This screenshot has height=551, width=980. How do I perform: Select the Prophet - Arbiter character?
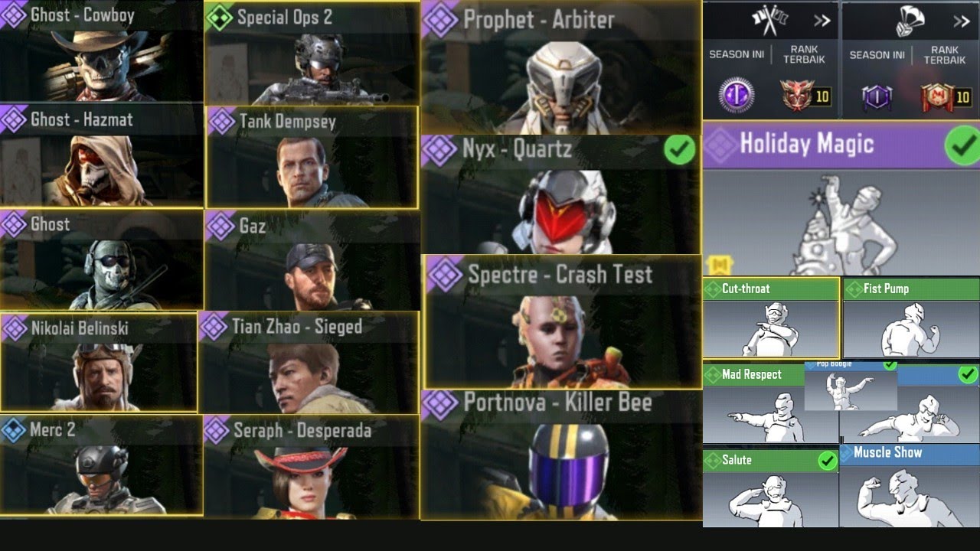[x=561, y=67]
